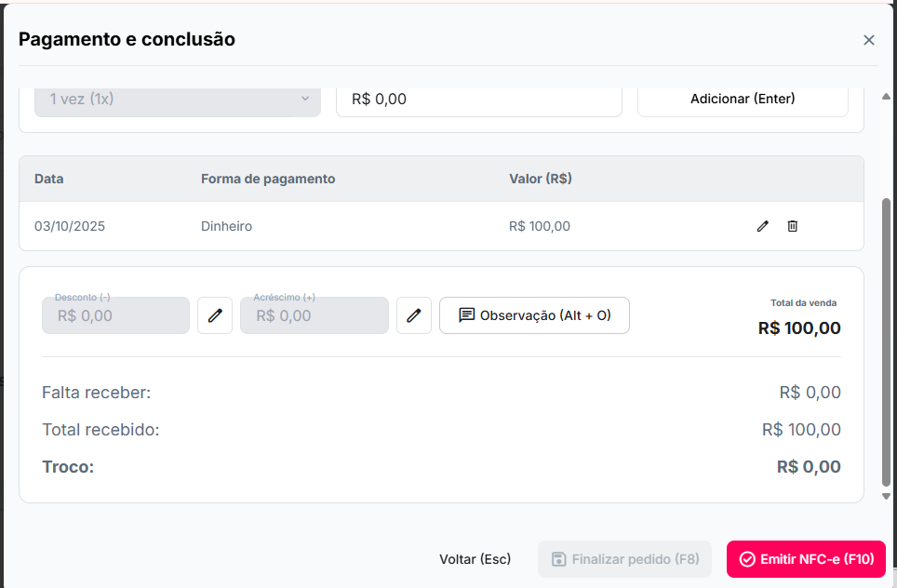Click the Acréscimo (+) field
The image size is (897, 588).
pyautogui.click(x=314, y=315)
